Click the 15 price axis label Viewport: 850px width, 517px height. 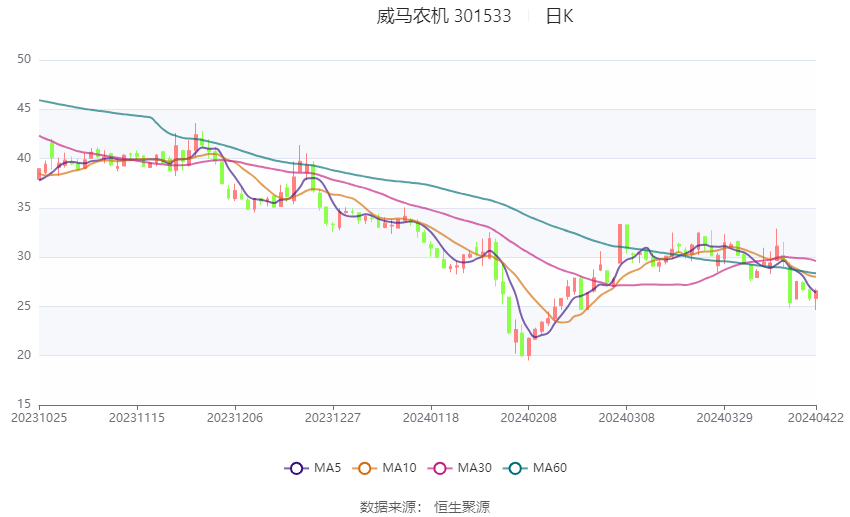click(25, 404)
